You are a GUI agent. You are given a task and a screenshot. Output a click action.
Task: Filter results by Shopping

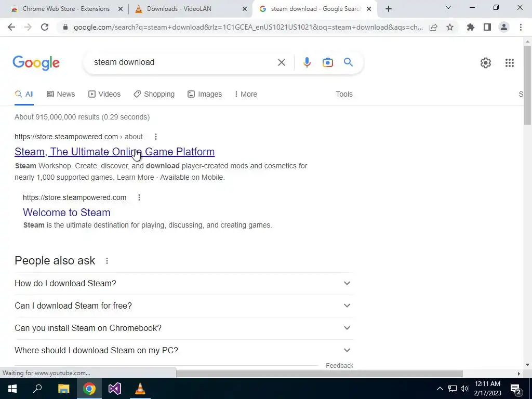point(154,95)
